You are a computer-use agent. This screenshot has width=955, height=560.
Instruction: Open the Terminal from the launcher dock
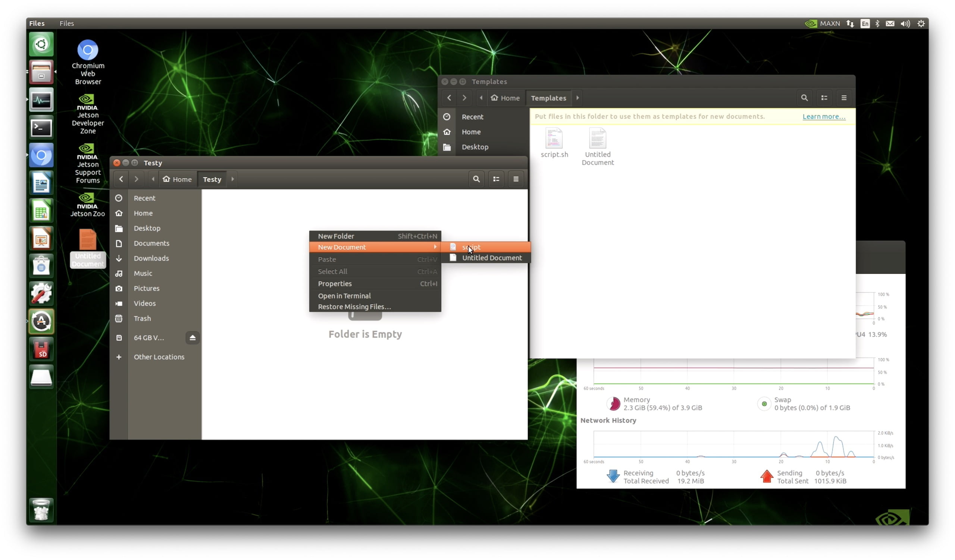point(41,128)
